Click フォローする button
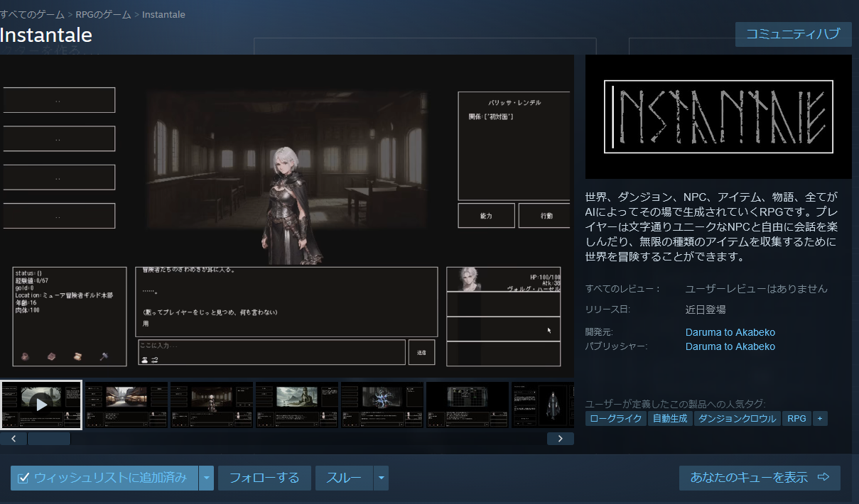The width and height of the screenshot is (859, 504). pos(264,478)
